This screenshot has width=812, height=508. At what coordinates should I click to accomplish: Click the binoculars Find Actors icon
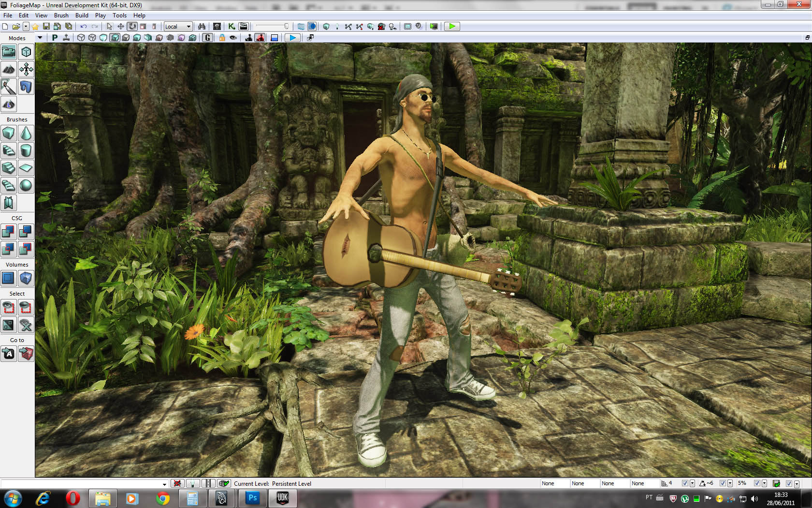pyautogui.click(x=202, y=27)
